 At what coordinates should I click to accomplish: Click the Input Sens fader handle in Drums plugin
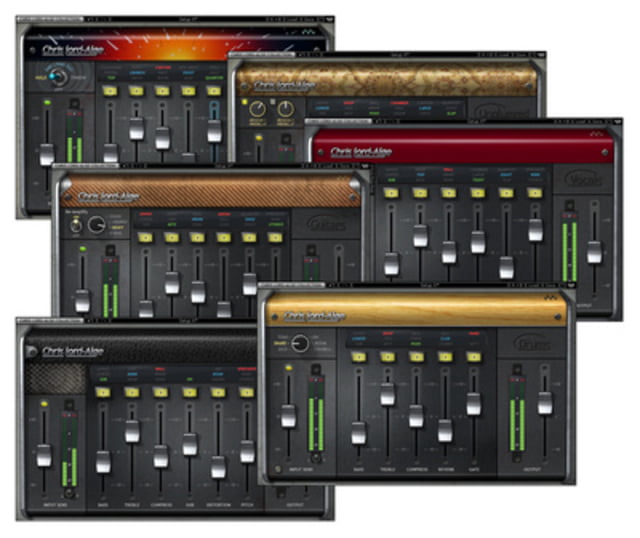[289, 416]
